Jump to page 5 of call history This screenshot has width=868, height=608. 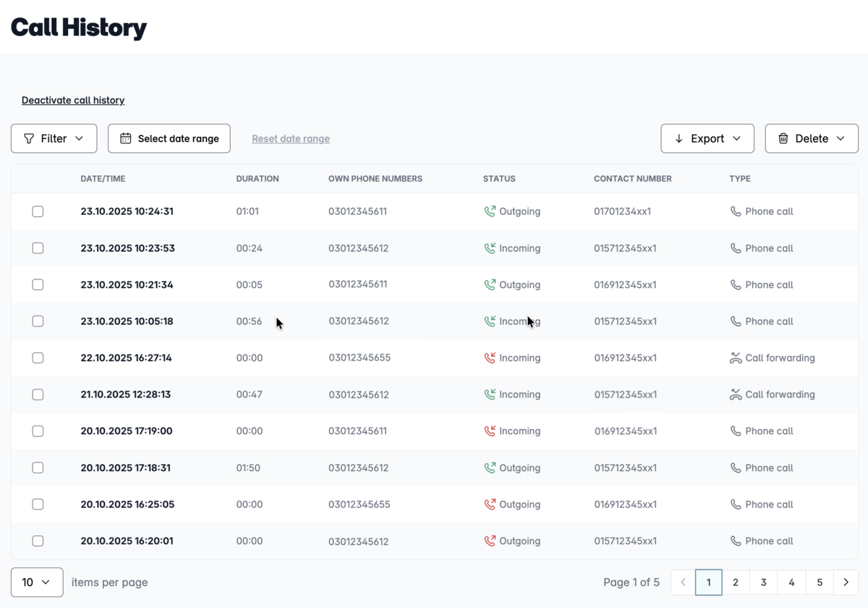tap(819, 582)
